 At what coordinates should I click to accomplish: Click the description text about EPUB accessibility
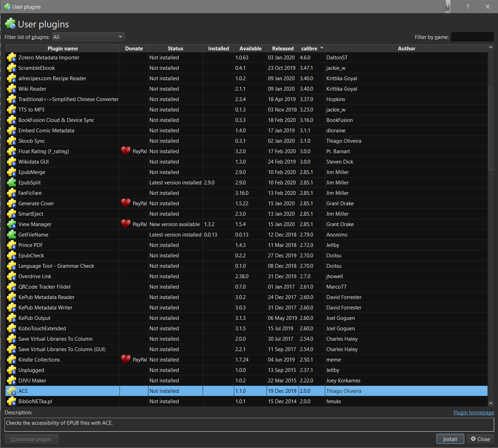tap(59, 423)
